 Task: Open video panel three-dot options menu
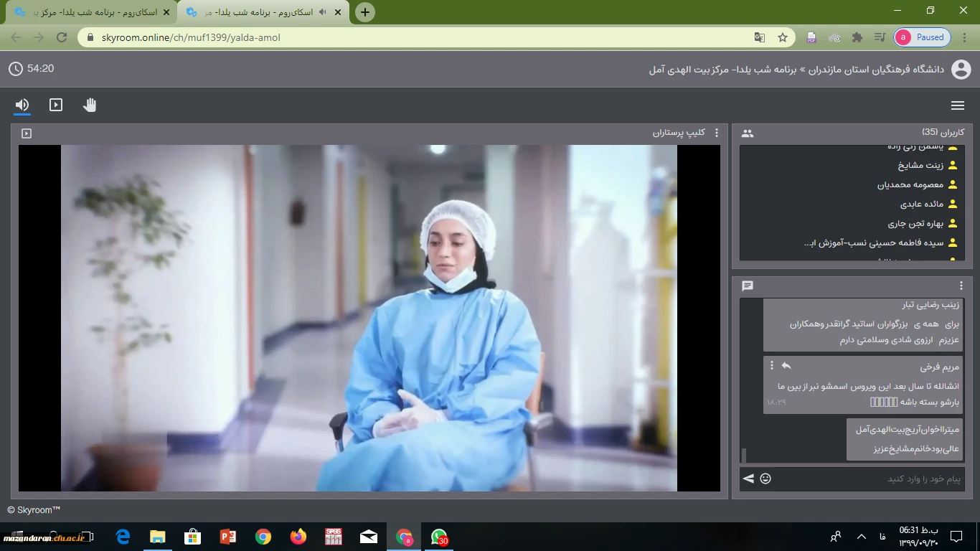(x=716, y=133)
